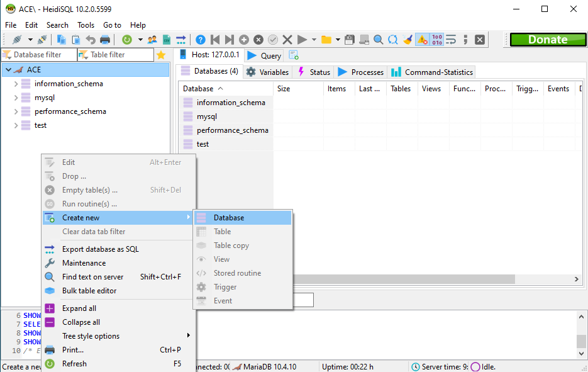Click the Post changes checkmark icon

coord(273,40)
